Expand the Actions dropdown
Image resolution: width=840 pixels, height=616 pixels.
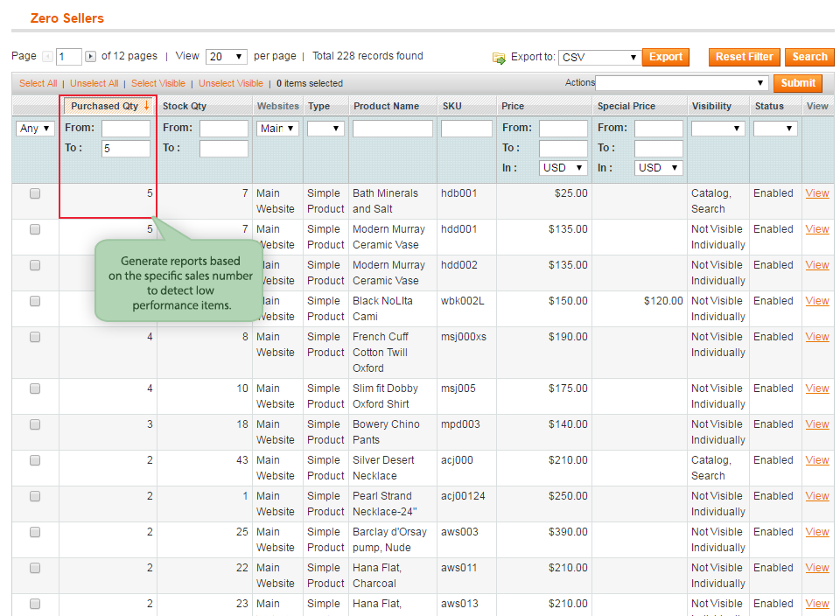[x=682, y=83]
